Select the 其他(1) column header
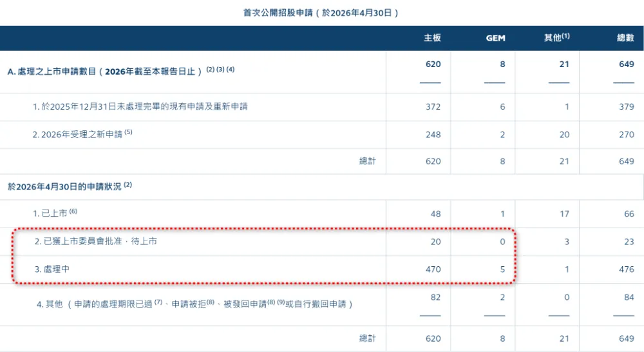 pyautogui.click(x=557, y=37)
